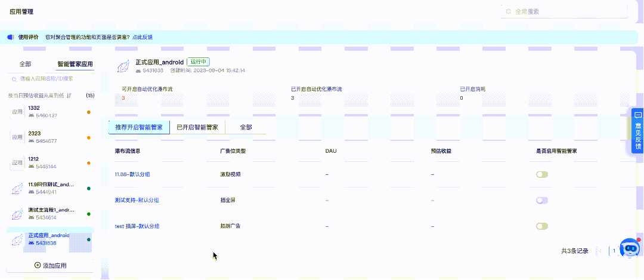Viewport: 644px width, 280px height.
Task: Switch to the 智能管家应用 tab
Action: pyautogui.click(x=75, y=64)
